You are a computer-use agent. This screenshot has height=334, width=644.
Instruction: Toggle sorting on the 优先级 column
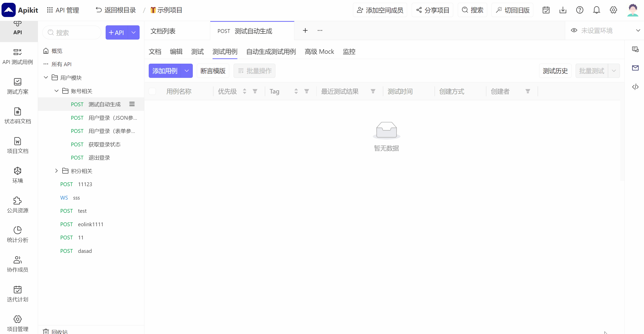click(244, 91)
